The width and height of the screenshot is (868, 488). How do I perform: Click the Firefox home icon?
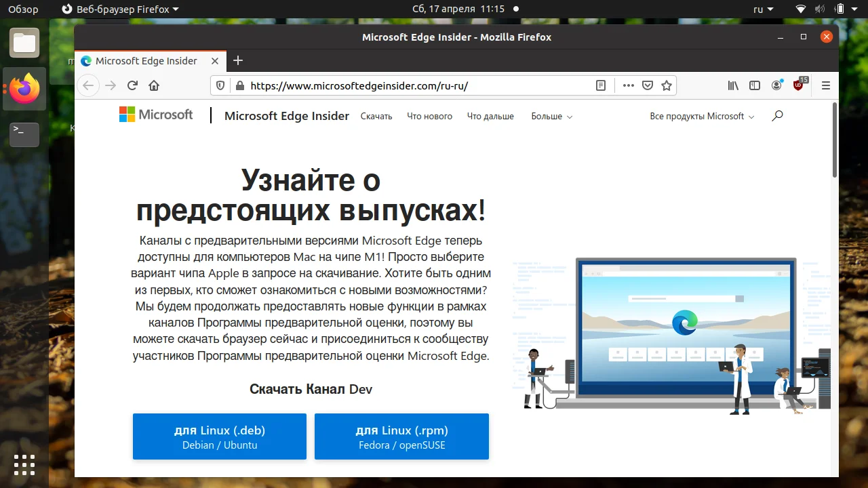[x=154, y=85]
